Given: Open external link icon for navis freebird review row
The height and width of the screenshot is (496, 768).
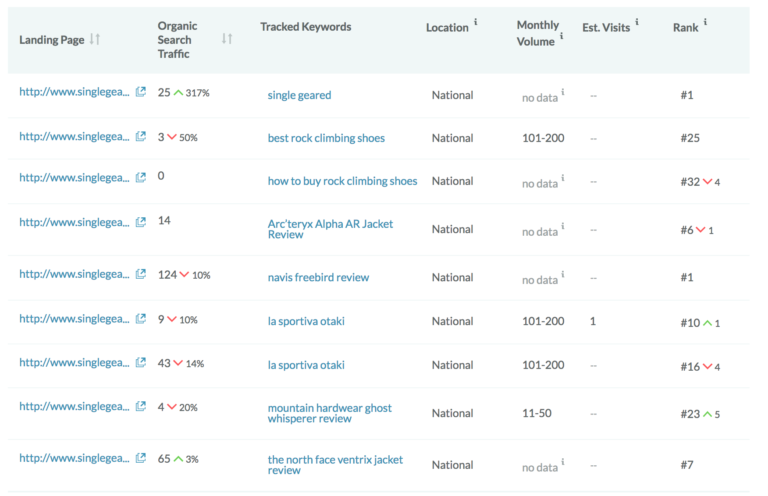Looking at the screenshot, I should pyautogui.click(x=141, y=274).
